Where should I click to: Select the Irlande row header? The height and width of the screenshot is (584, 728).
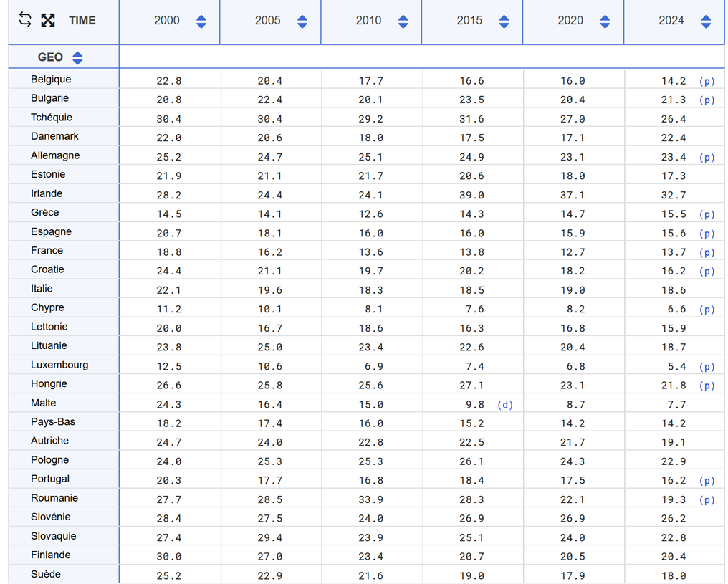[47, 193]
